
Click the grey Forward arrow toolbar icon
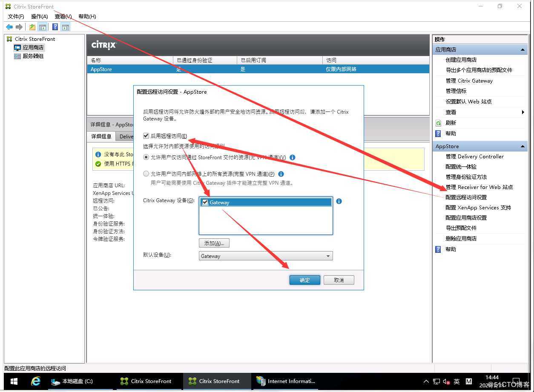tap(19, 27)
